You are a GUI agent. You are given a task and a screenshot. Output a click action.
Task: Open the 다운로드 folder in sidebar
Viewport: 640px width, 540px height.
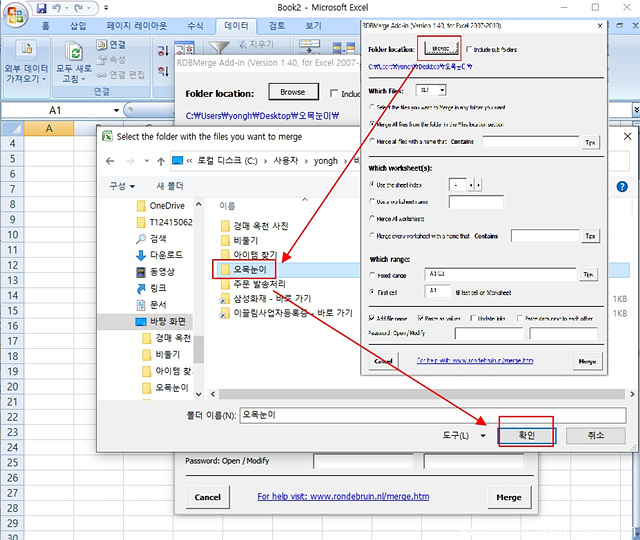point(159,255)
